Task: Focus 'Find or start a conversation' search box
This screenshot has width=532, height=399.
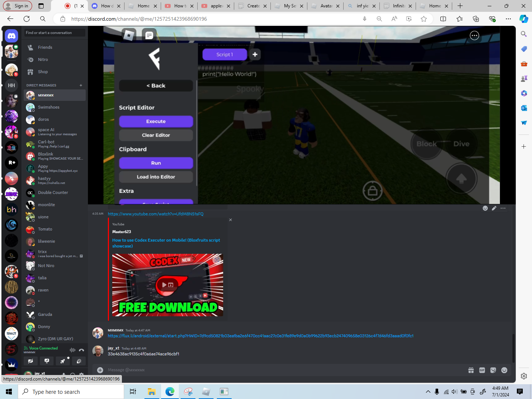Action: (x=55, y=33)
